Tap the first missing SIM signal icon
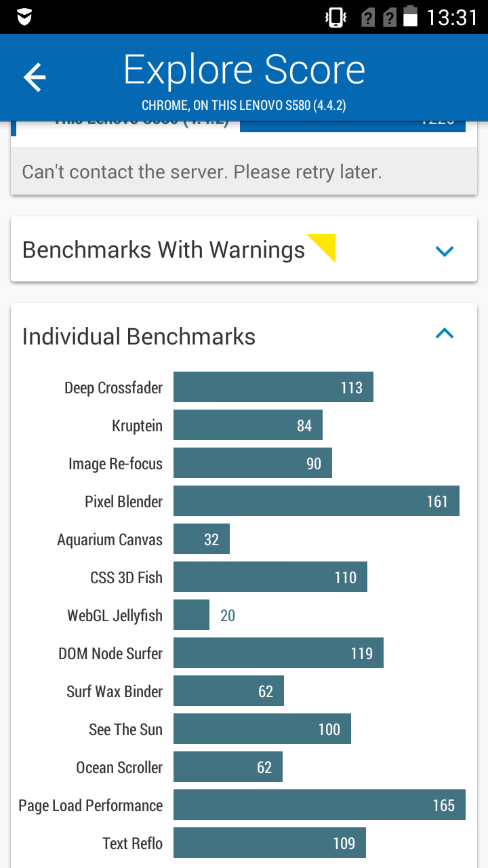Viewport: 488px width, 868px height. pyautogui.click(x=368, y=17)
